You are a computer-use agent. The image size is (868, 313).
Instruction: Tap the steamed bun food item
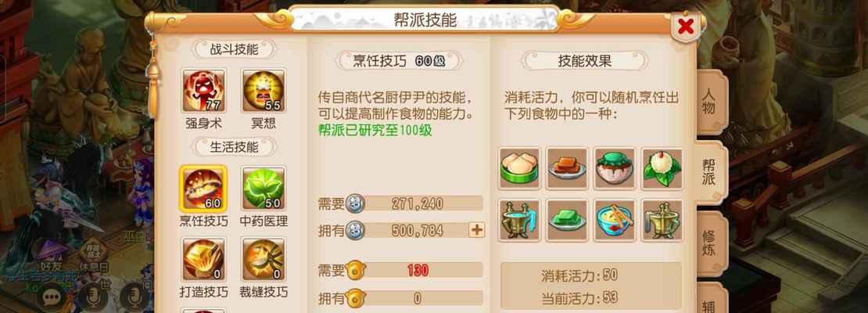tap(519, 168)
